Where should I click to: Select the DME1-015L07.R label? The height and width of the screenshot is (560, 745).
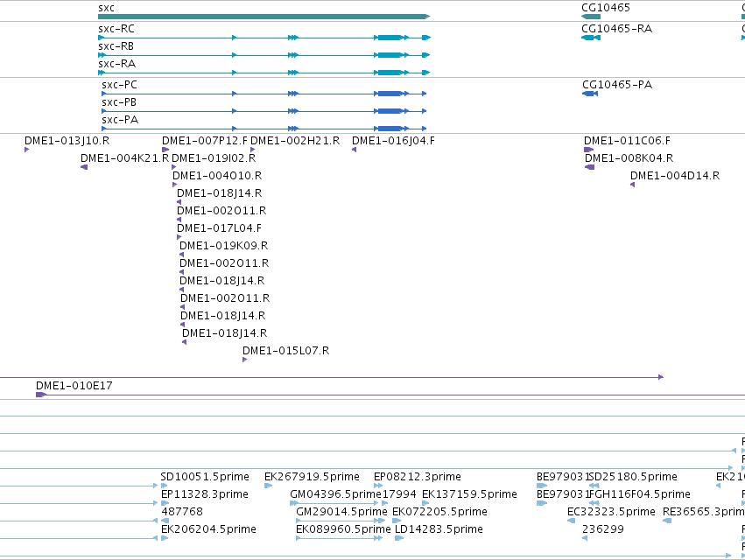pos(285,351)
